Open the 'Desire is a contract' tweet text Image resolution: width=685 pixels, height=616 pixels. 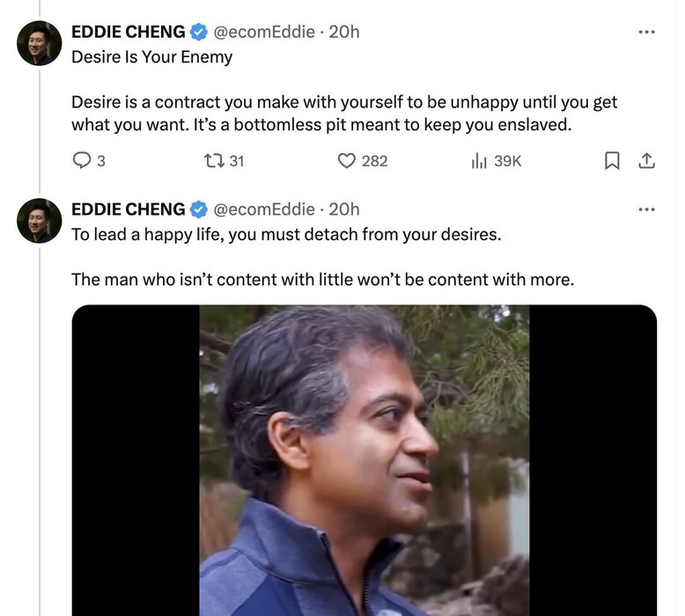click(344, 114)
